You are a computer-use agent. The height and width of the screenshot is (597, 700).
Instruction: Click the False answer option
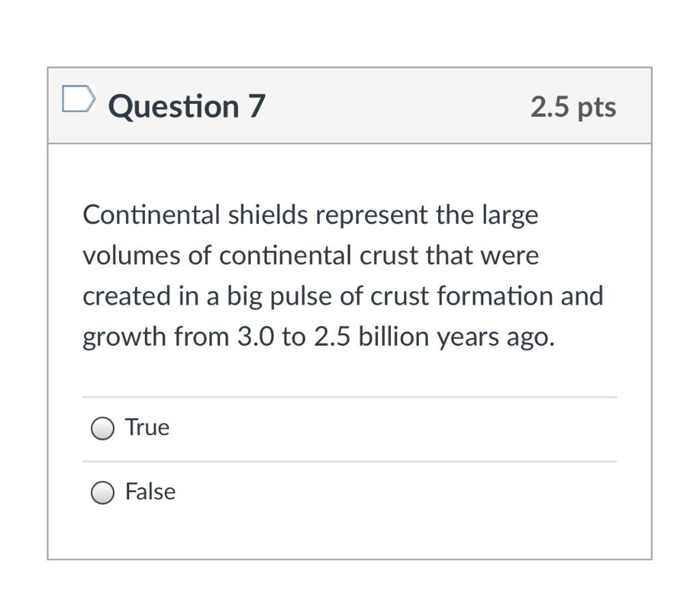(149, 491)
